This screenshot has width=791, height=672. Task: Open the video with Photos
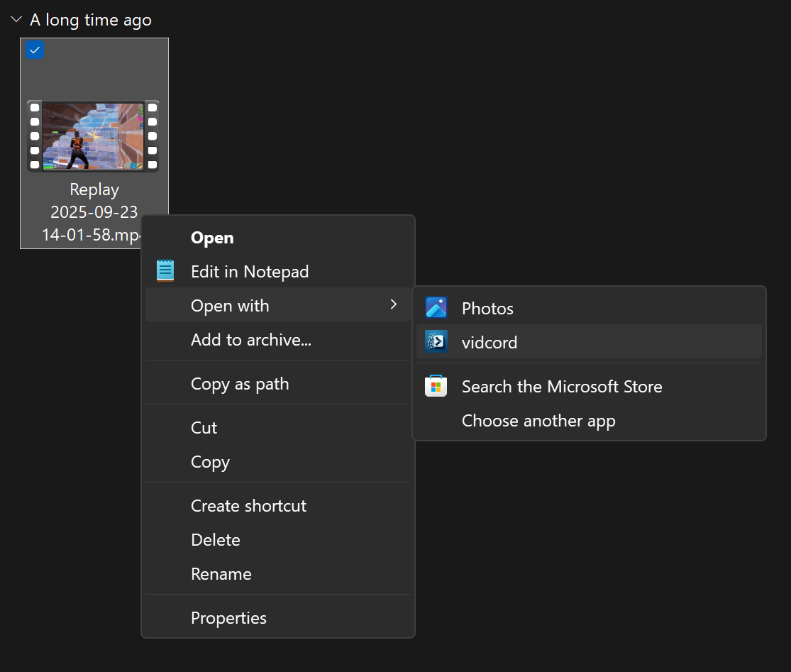[590, 308]
